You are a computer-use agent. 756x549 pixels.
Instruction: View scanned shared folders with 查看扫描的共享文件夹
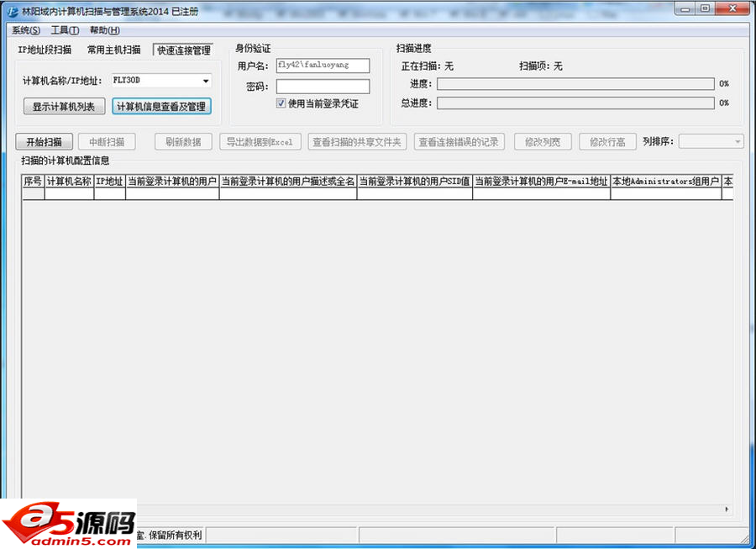tap(357, 141)
